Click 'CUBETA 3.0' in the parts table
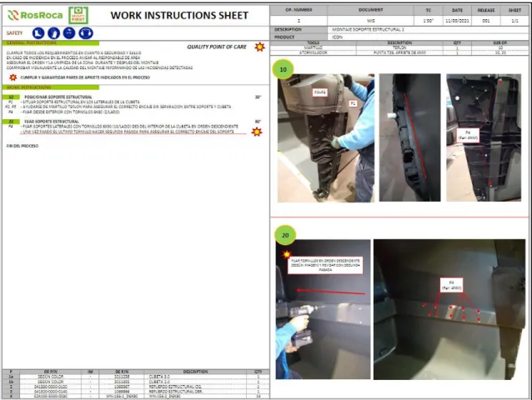The height and width of the screenshot is (400, 532). pos(159,377)
